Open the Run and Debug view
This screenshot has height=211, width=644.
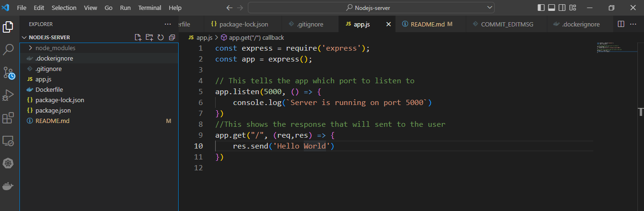pos(9,95)
